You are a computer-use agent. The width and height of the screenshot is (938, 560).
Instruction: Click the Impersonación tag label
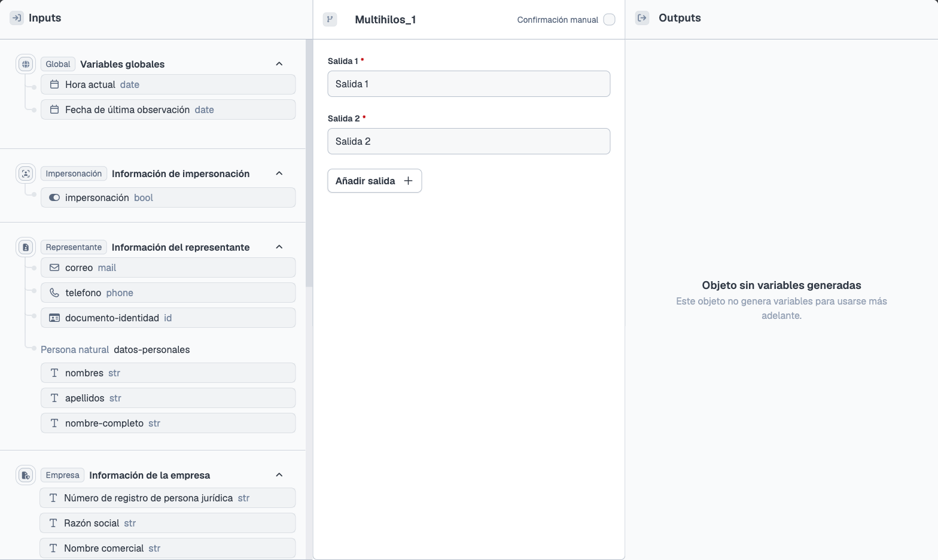[74, 174]
